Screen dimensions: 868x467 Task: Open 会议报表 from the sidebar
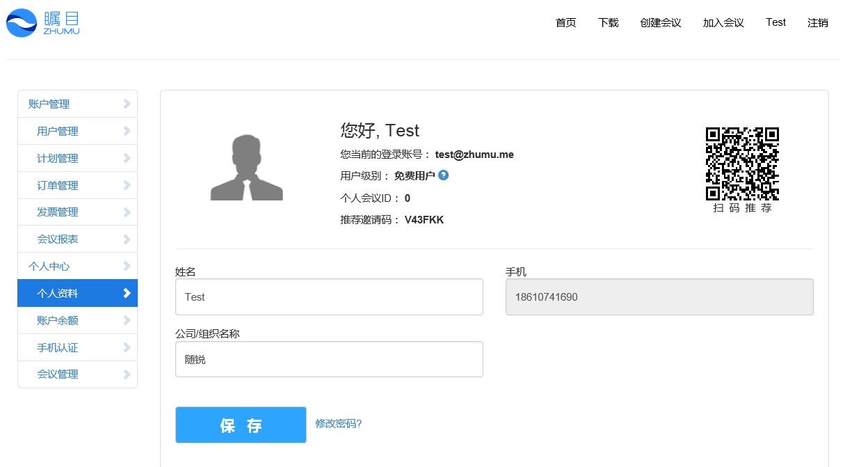[77, 239]
